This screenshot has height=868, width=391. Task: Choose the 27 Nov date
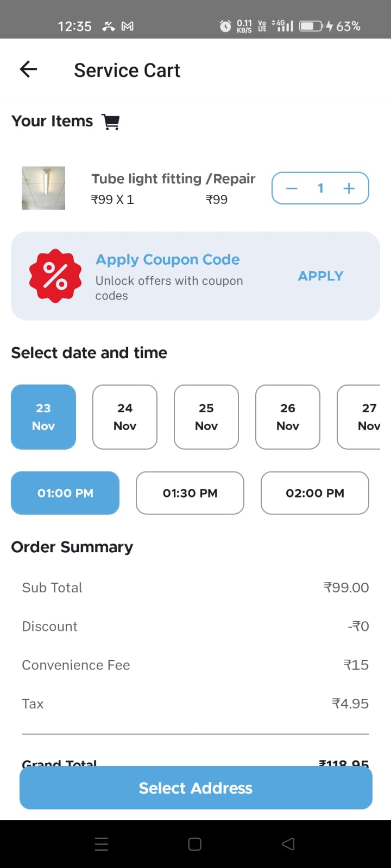(x=364, y=417)
